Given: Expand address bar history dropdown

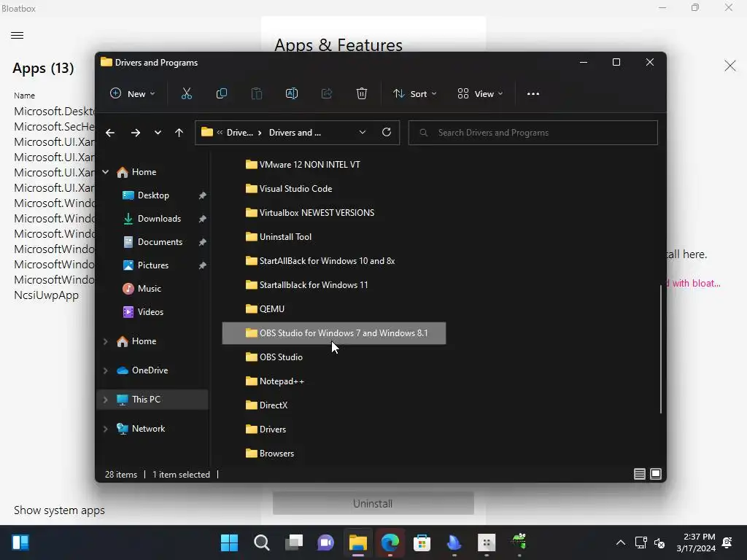Looking at the screenshot, I should 362,133.
